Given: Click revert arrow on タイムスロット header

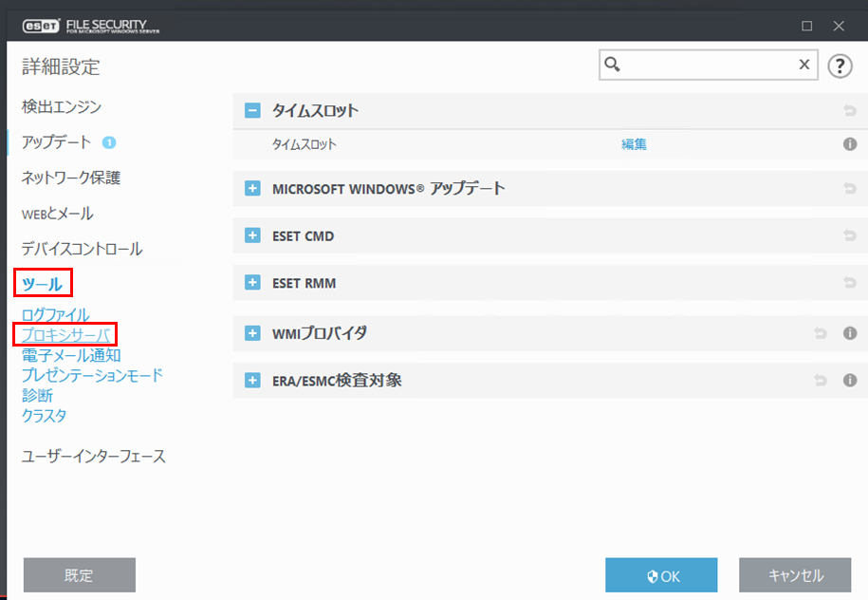Looking at the screenshot, I should click(849, 110).
